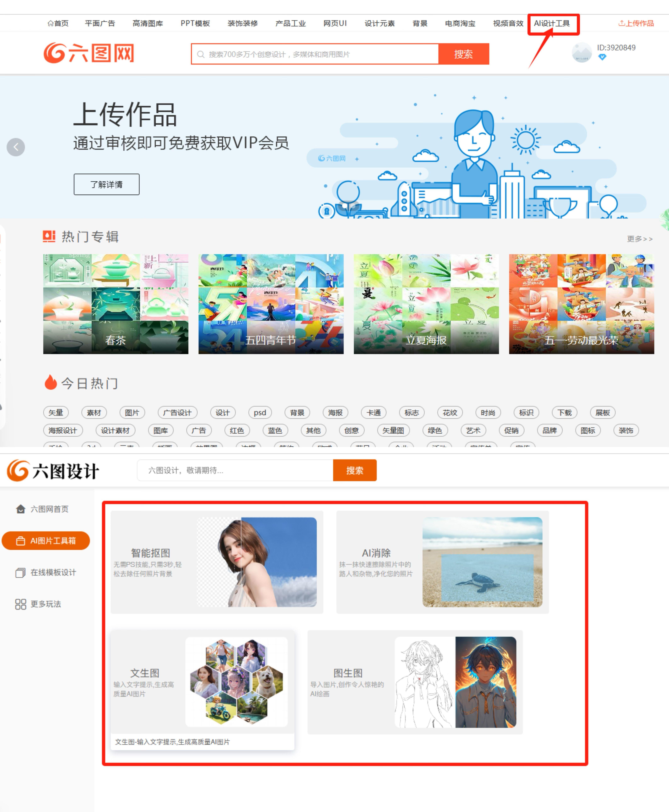Open 背景 menu item
The height and width of the screenshot is (812, 669).
420,23
